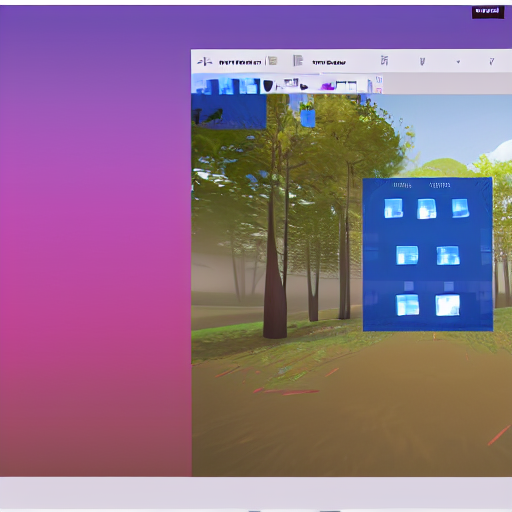Click the middle tile in blue panel top row

click(427, 209)
